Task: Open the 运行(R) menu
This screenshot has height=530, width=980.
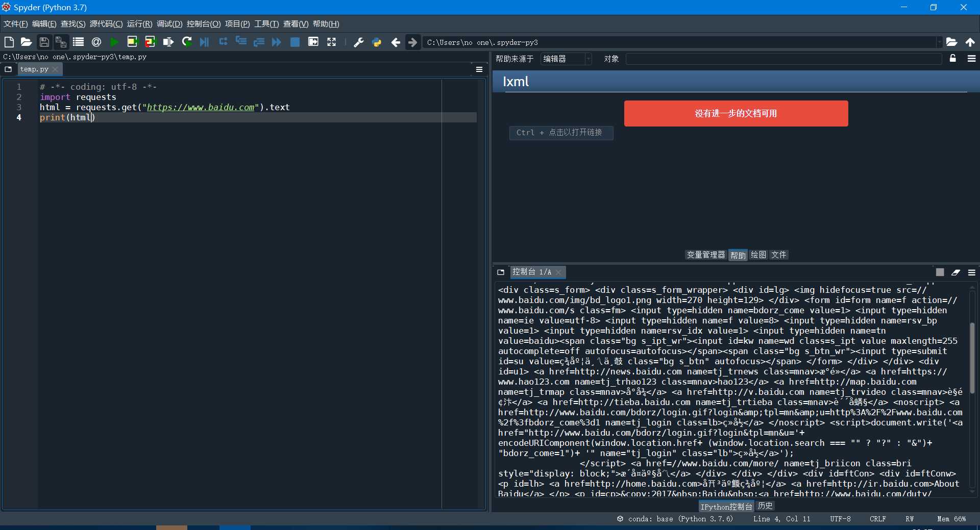Action: [139, 24]
